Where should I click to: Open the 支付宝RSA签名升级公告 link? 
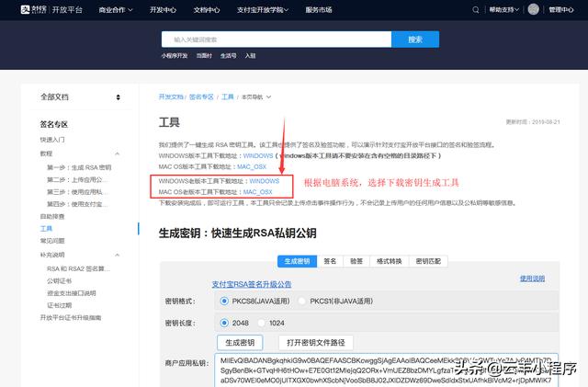point(252,284)
